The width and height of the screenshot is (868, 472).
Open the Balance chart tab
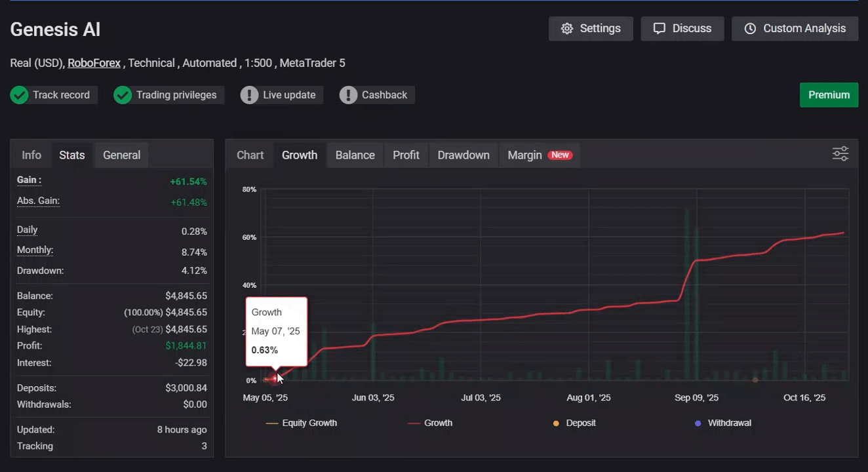tap(355, 155)
